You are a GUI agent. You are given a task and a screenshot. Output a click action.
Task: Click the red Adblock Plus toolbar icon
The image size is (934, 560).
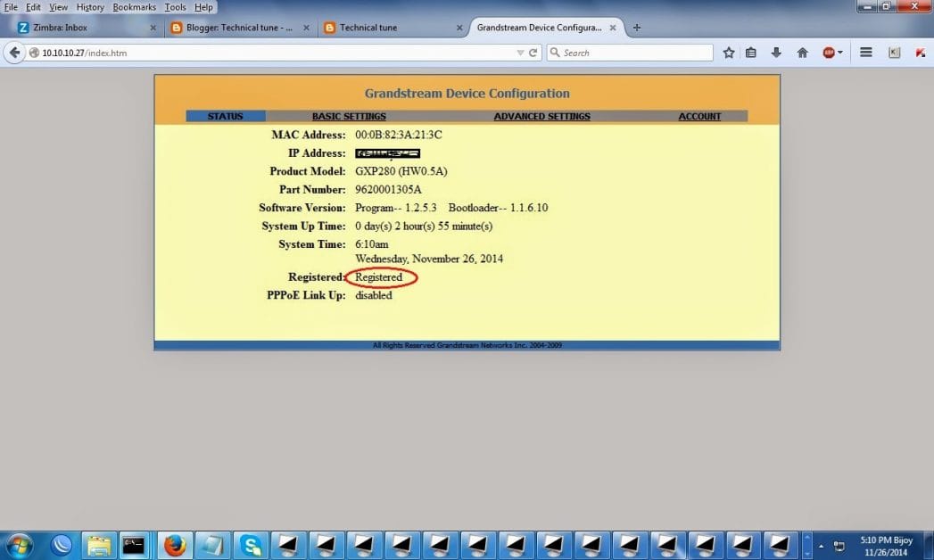point(827,53)
